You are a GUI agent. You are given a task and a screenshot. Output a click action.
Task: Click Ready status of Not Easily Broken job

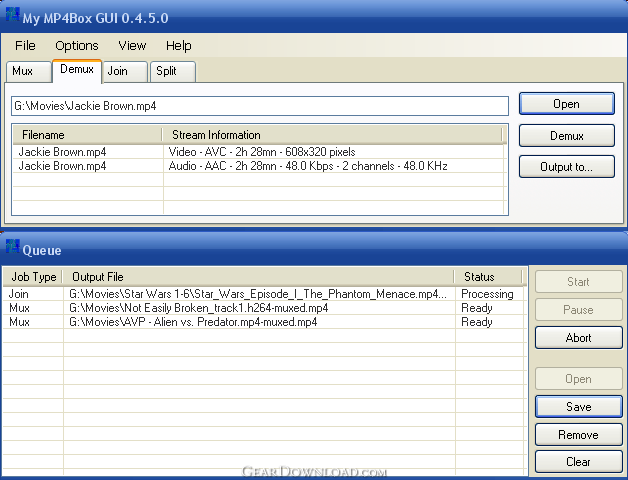point(477,308)
